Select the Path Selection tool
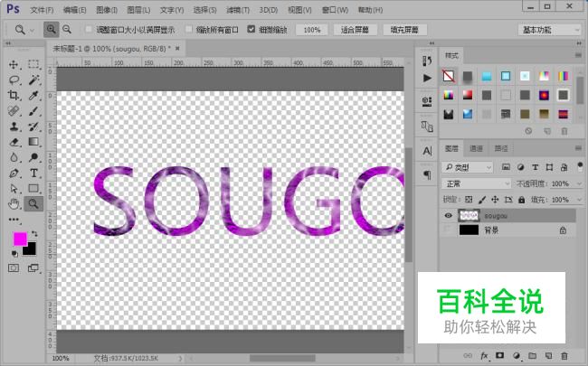 [14, 189]
